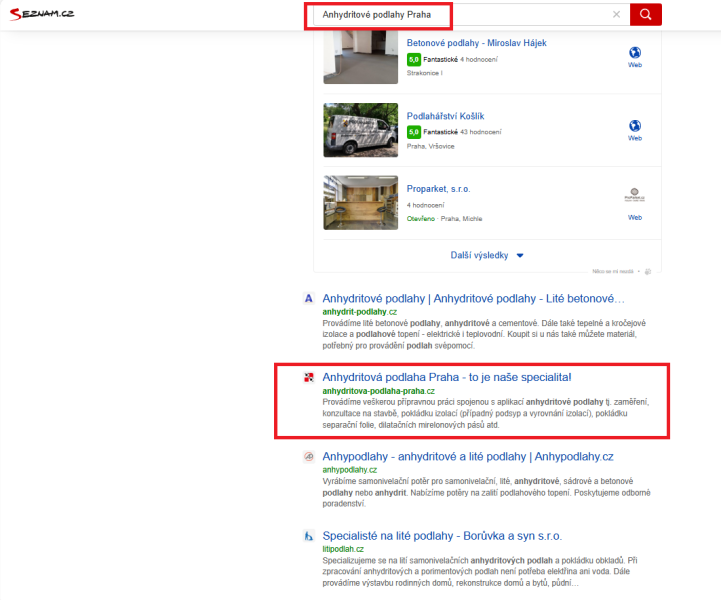Click the Podlahářství Košlík van thumbnail
Screen dimensions: 721x600
360,130
